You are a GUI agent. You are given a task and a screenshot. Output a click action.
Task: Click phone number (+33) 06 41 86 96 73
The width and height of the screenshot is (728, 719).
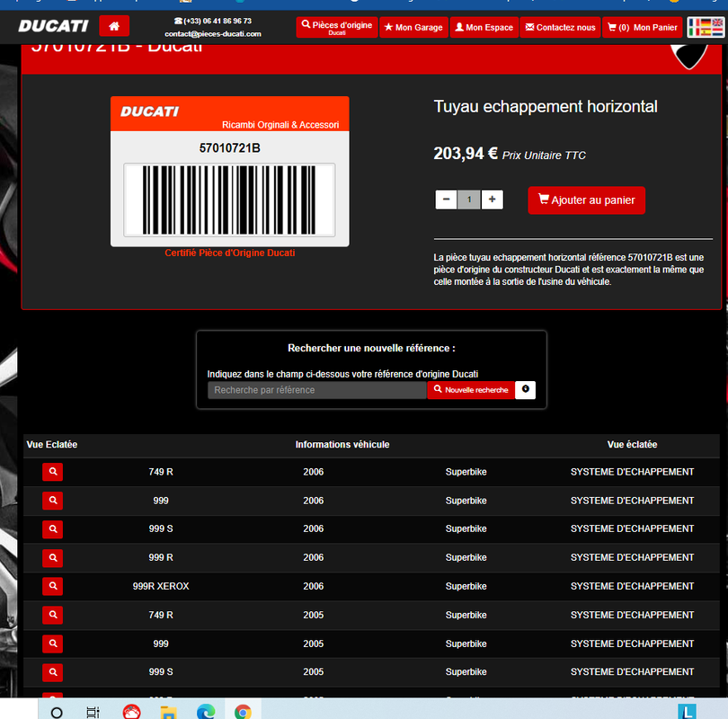[213, 21]
